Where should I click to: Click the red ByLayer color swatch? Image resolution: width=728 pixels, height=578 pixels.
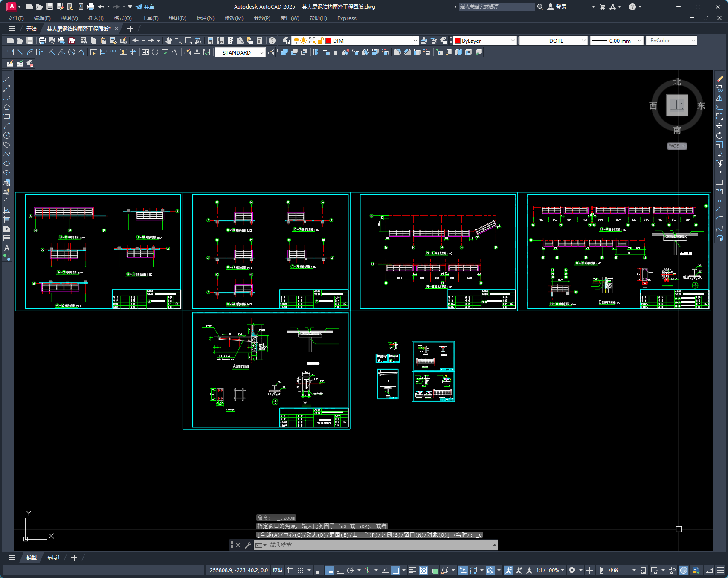[x=458, y=41]
